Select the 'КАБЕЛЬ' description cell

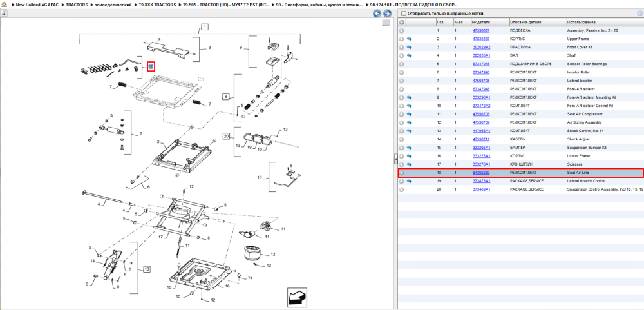pos(518,139)
